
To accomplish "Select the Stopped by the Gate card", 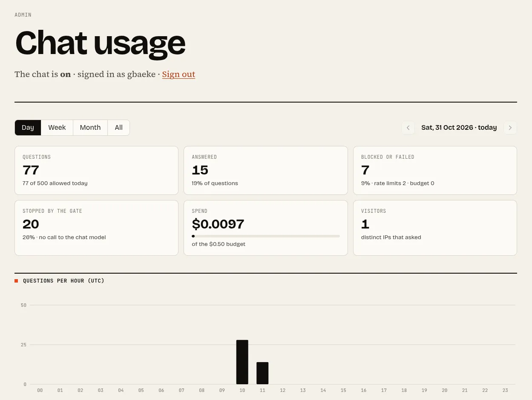I will tap(96, 228).
